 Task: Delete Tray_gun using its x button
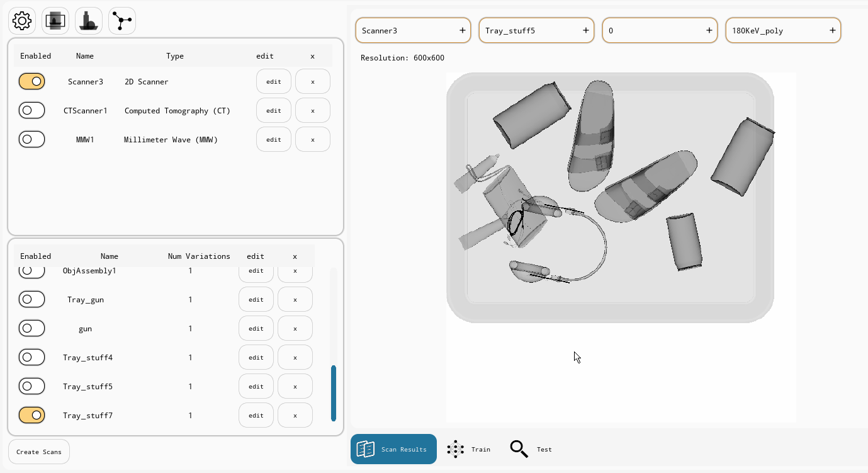[x=295, y=299]
